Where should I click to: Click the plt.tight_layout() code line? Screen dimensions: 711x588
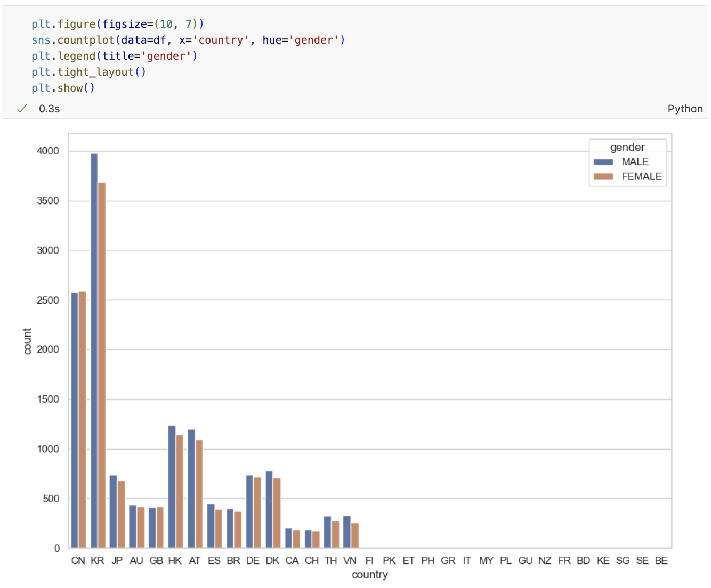pyautogui.click(x=88, y=72)
